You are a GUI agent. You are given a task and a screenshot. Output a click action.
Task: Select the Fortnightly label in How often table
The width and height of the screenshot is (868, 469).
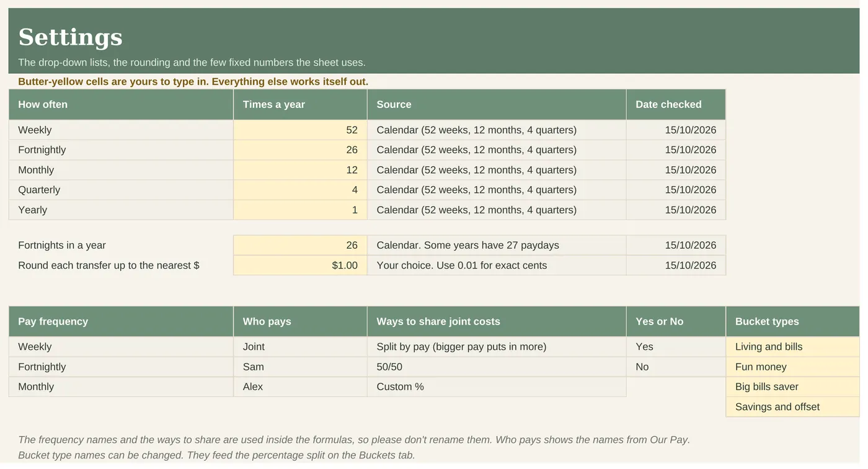click(x=121, y=150)
